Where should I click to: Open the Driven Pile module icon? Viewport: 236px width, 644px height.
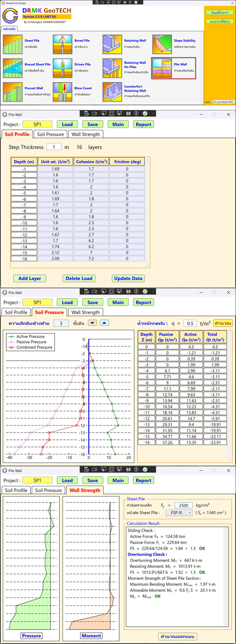[x=63, y=68]
